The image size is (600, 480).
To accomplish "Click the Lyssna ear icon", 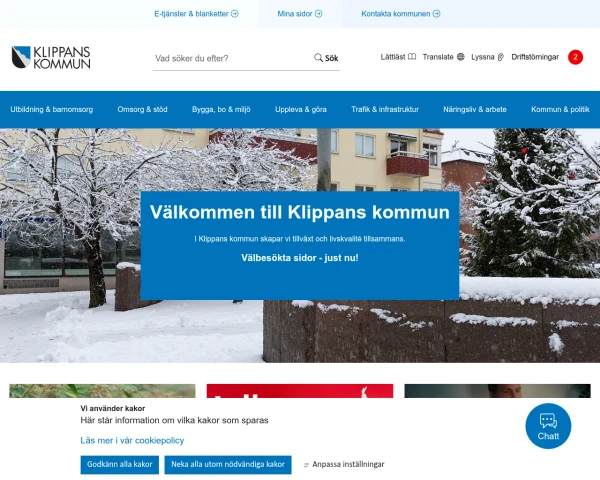I will (x=501, y=57).
